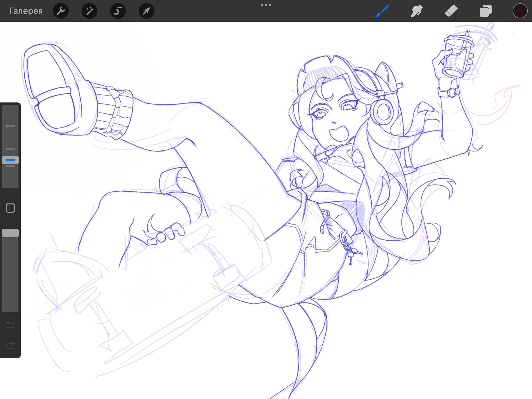The image size is (532, 399).
Task: Open the Layers panel
Action: click(x=486, y=11)
